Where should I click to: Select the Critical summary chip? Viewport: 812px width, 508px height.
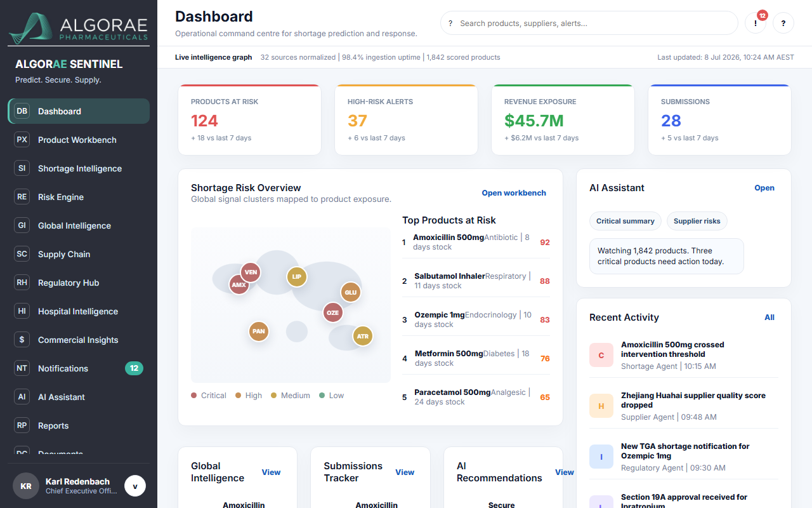tap(625, 221)
